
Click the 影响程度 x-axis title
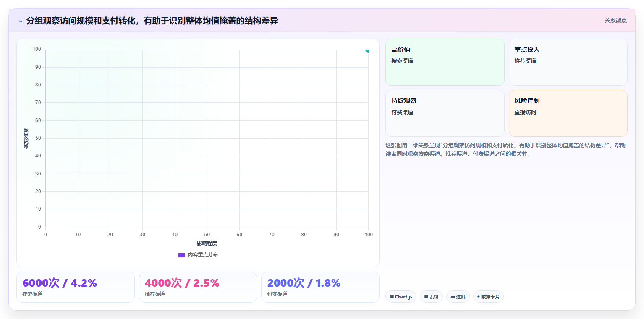pos(207,243)
